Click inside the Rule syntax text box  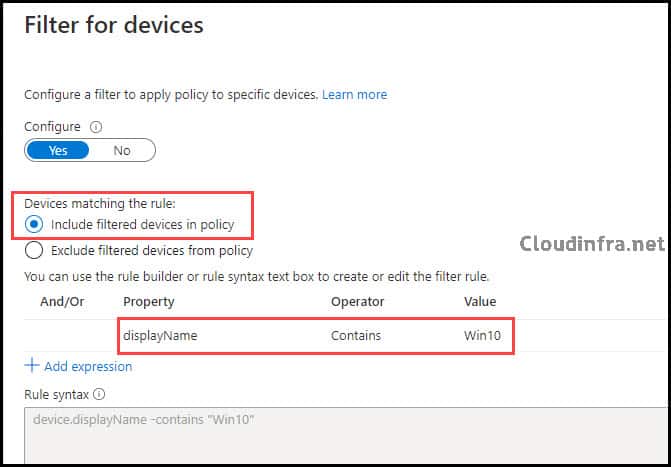coord(347,434)
